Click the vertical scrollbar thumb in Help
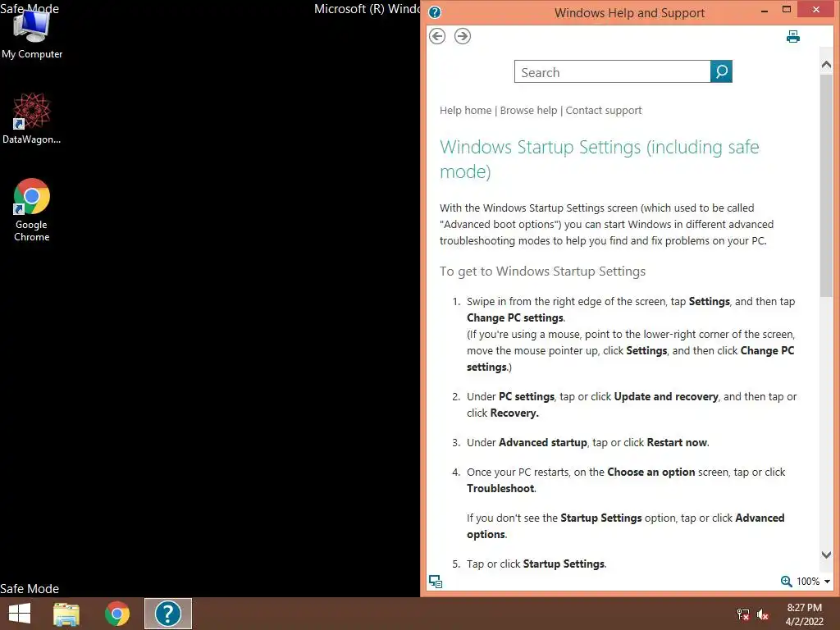 pyautogui.click(x=826, y=185)
